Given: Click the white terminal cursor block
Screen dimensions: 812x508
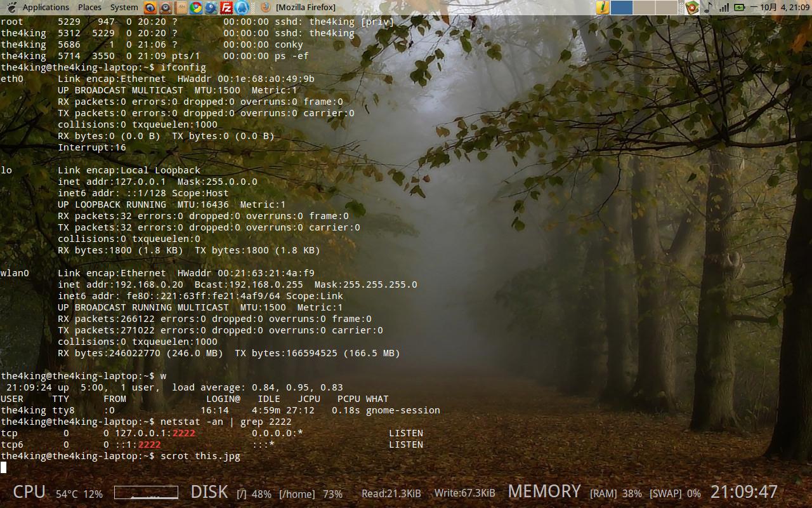Looking at the screenshot, I should click(3, 467).
